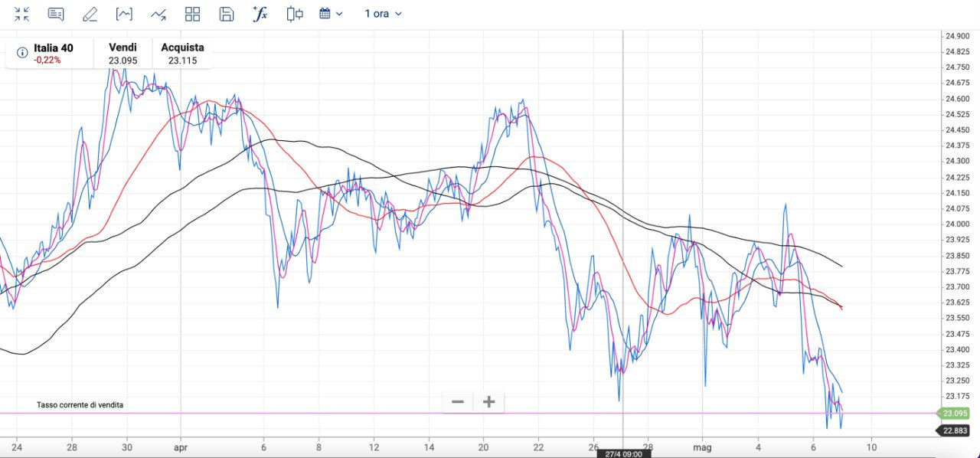Click the 23.700 price axis label
The width and height of the screenshot is (980, 458).
957,287
